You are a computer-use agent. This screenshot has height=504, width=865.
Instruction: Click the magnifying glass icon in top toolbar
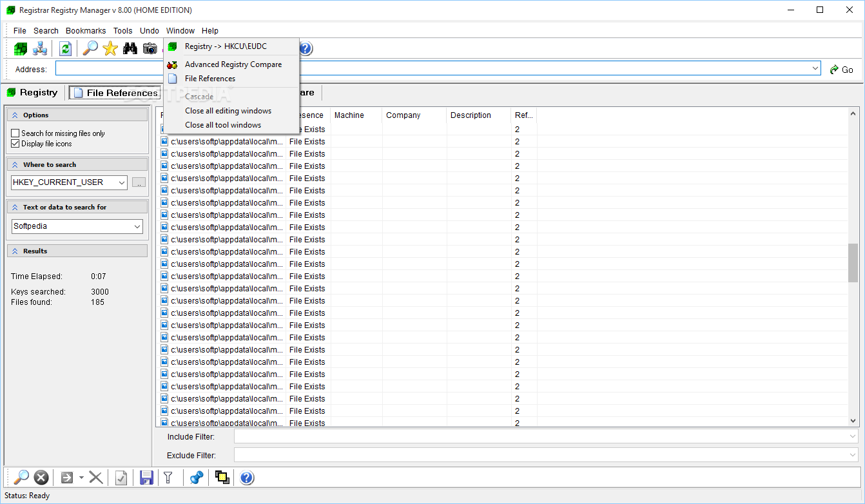coord(91,48)
